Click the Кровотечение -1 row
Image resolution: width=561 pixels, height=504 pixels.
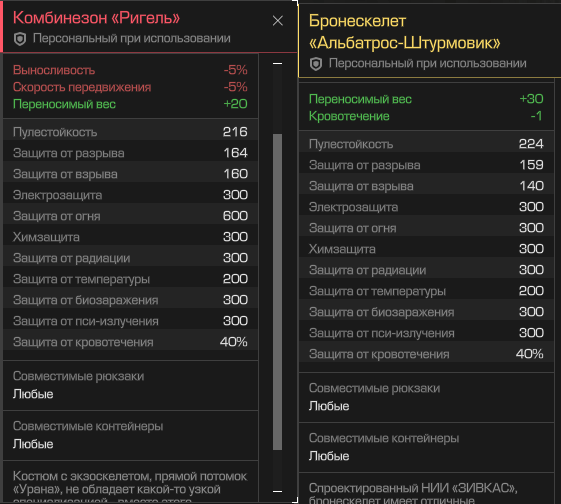click(426, 116)
